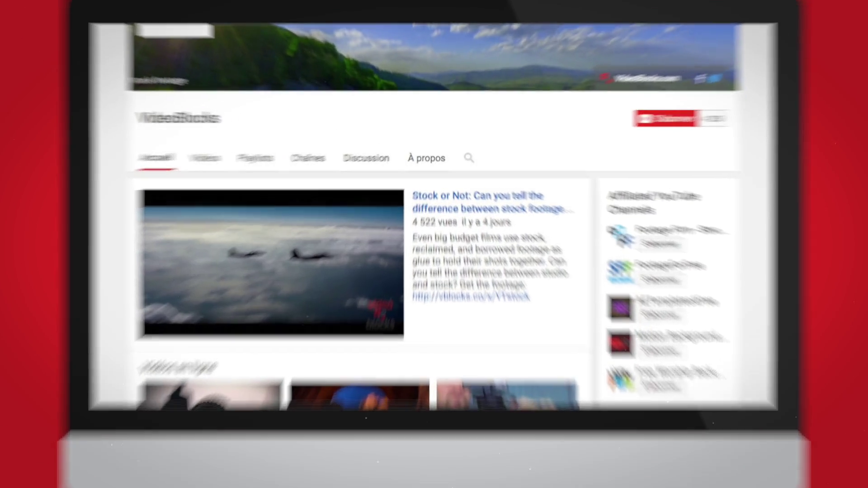The width and height of the screenshot is (868, 488).
Task: Open the À propos tab
Action: coord(426,158)
